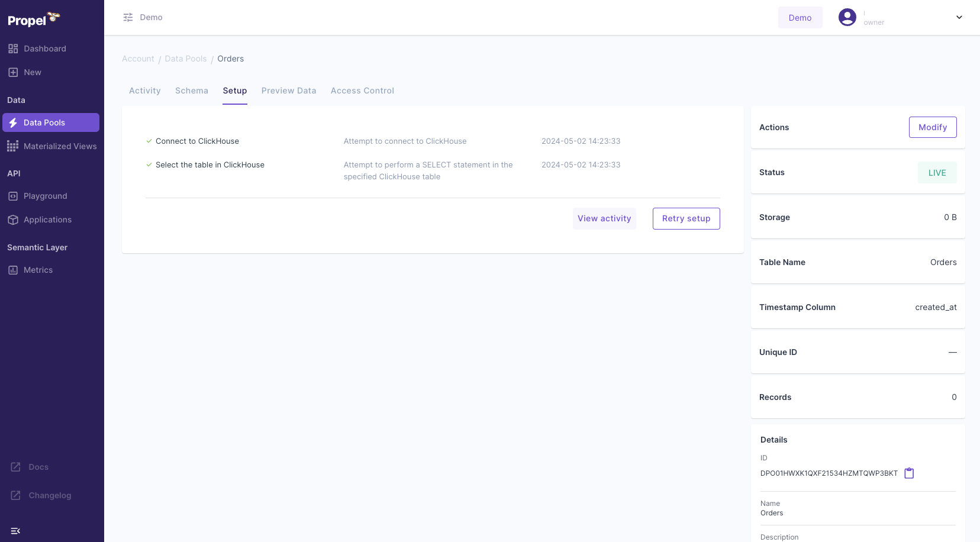Open Metrics under Semantic Layer
This screenshot has height=542, width=980.
[x=13, y=269]
